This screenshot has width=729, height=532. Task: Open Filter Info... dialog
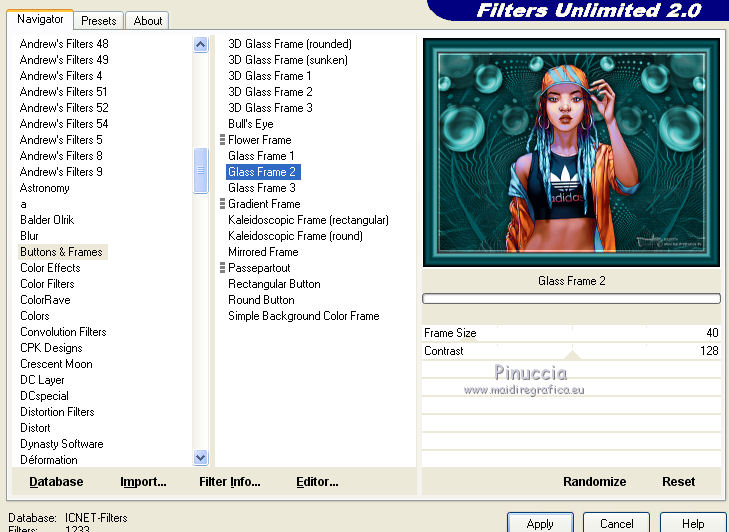coord(230,482)
